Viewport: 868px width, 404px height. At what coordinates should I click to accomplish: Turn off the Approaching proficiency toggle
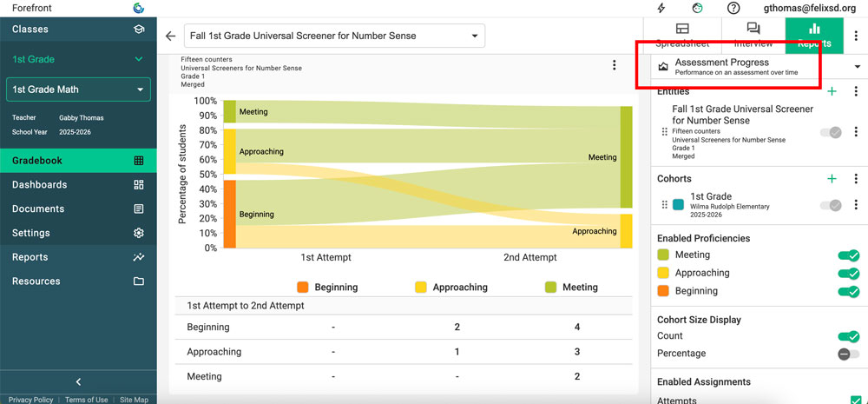coord(848,274)
